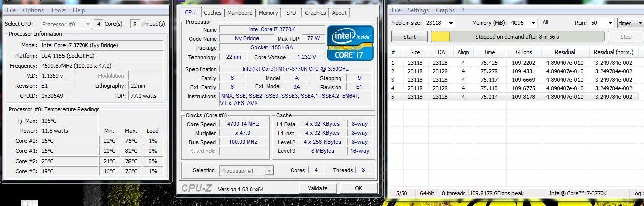Click the Code Name field Ivy Bridge
The image size is (644, 206).
point(247,39)
